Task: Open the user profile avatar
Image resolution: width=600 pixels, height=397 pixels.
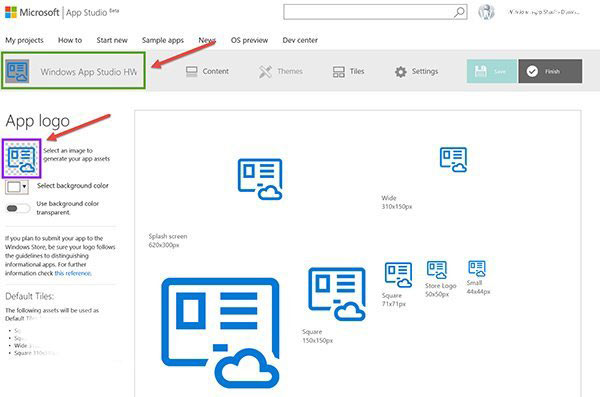Action: coord(486,12)
